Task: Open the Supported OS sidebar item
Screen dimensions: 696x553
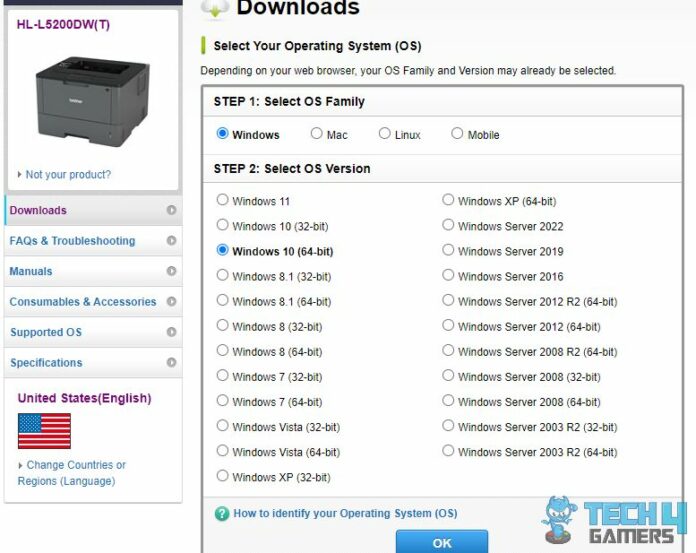Action: click(93, 332)
